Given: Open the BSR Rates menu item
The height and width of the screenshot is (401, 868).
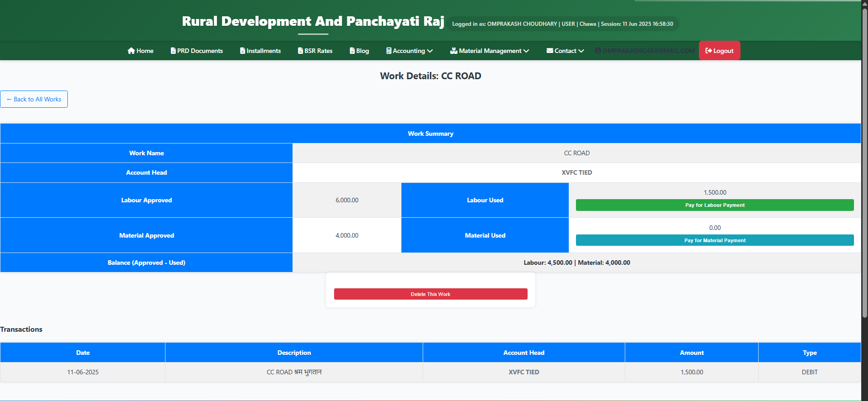Looking at the screenshot, I should pos(318,51).
